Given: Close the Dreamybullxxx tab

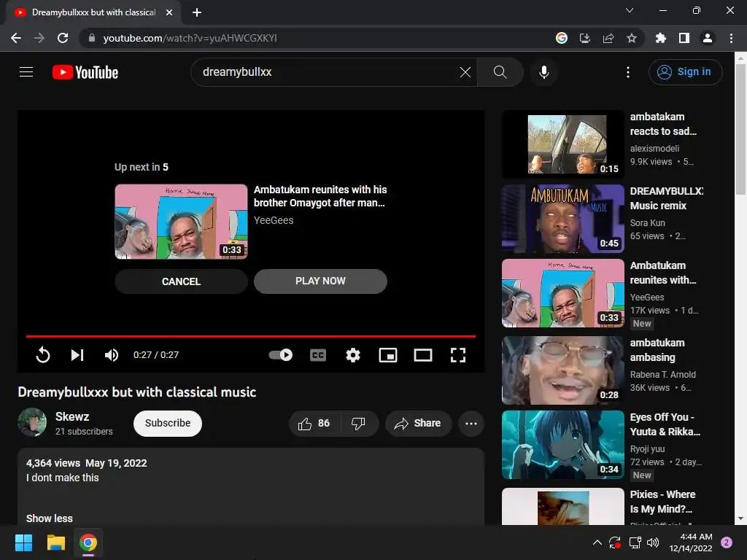Looking at the screenshot, I should point(169,12).
